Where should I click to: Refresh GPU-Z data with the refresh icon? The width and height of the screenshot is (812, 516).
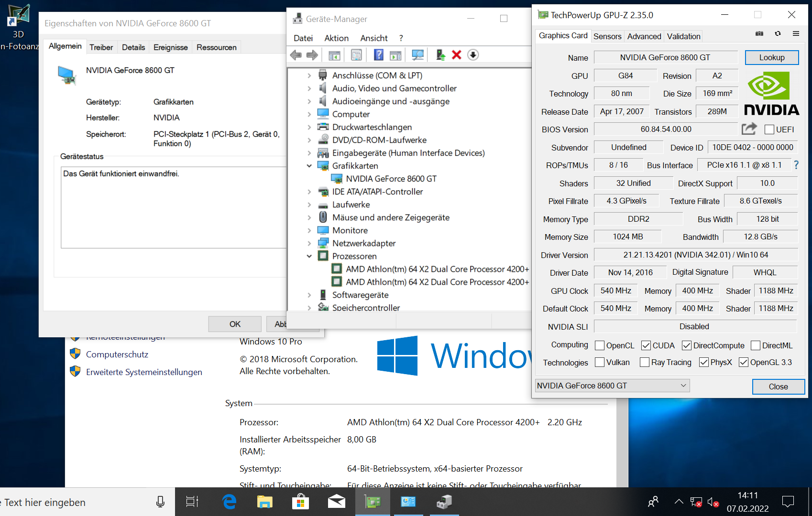pyautogui.click(x=778, y=34)
